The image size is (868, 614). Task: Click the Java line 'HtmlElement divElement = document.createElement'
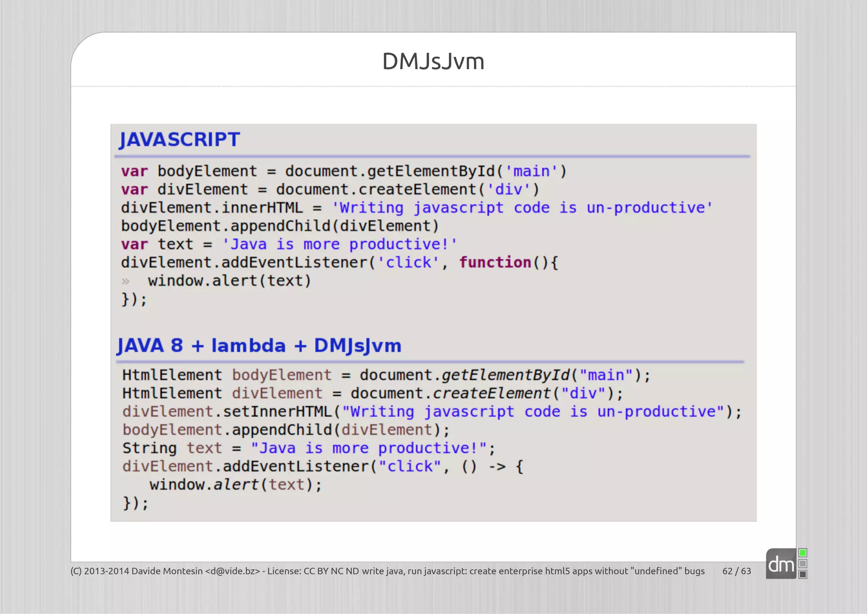[x=373, y=394]
